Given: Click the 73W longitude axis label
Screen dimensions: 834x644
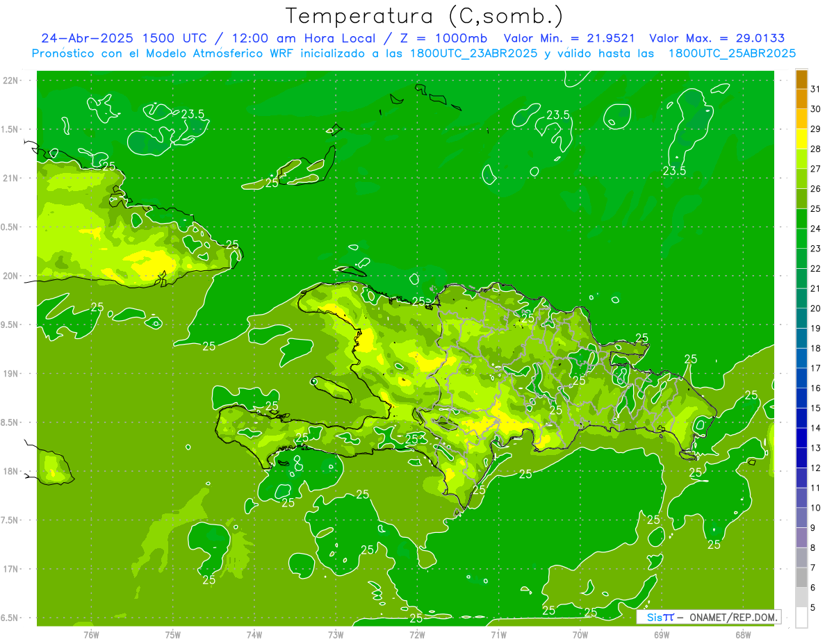Looking at the screenshot, I should pyautogui.click(x=336, y=635).
